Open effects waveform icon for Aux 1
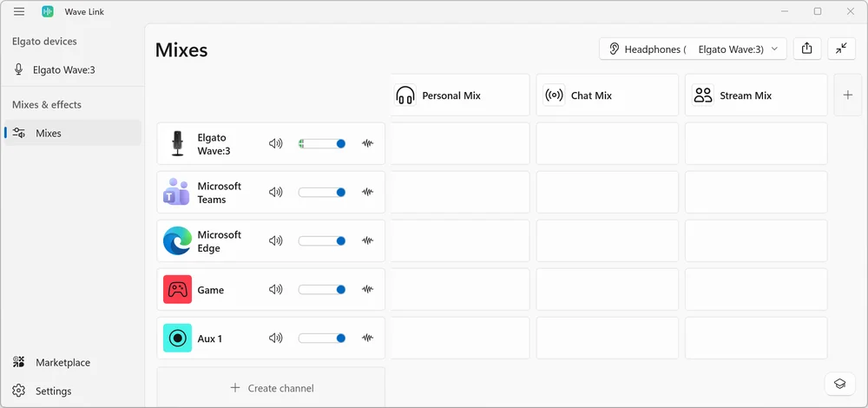 (367, 338)
